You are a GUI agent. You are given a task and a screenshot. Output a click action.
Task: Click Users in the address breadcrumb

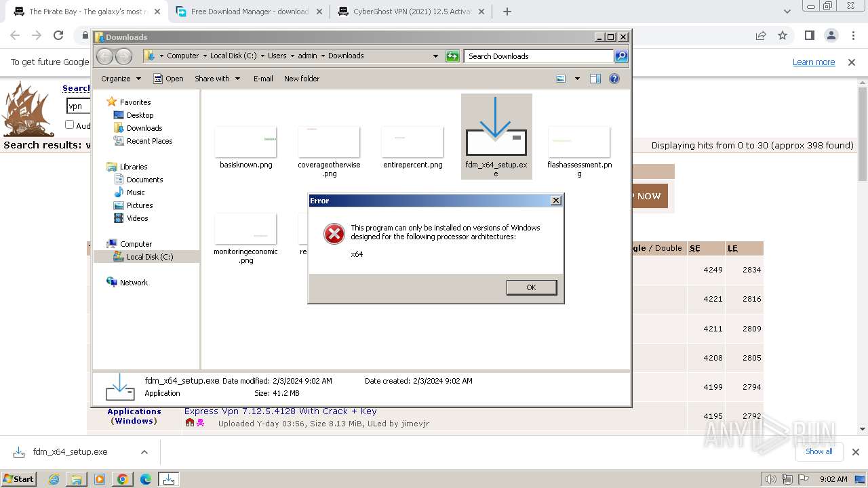point(277,56)
